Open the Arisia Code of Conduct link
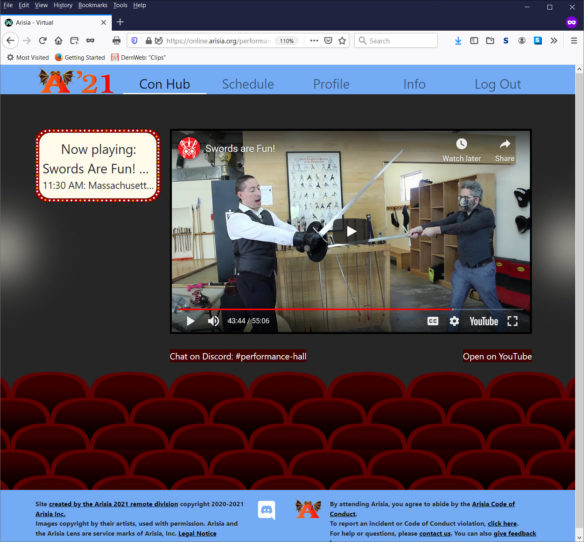The image size is (584, 542). click(422, 509)
